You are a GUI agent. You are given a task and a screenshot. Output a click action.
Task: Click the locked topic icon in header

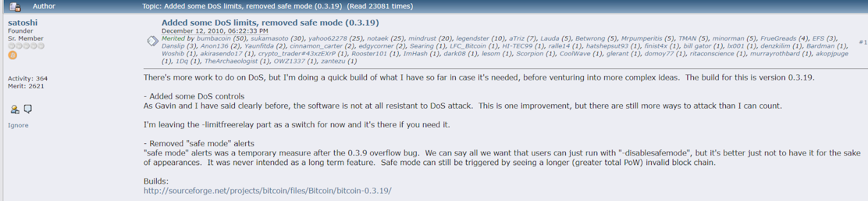pos(15,7)
